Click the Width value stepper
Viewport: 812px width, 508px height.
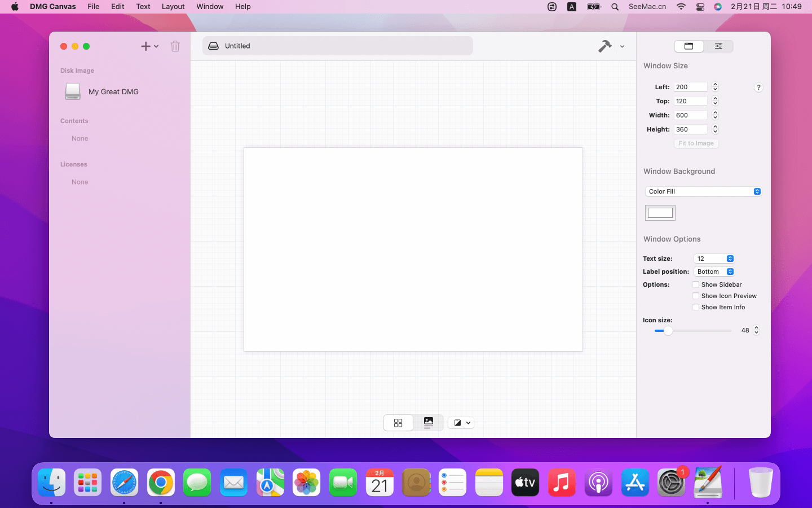pos(715,115)
